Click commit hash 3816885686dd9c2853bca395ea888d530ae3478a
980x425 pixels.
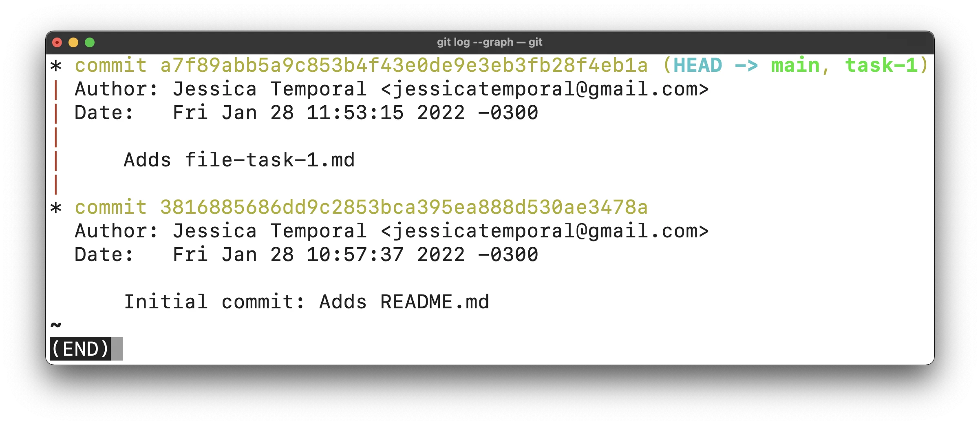pyautogui.click(x=404, y=207)
